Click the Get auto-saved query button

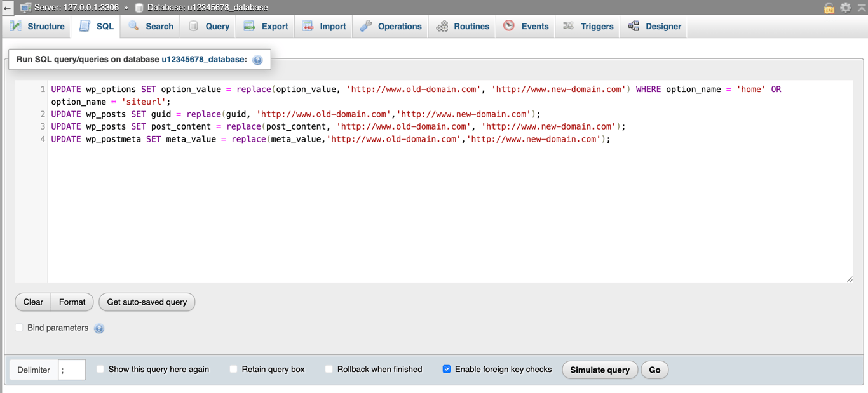147,302
